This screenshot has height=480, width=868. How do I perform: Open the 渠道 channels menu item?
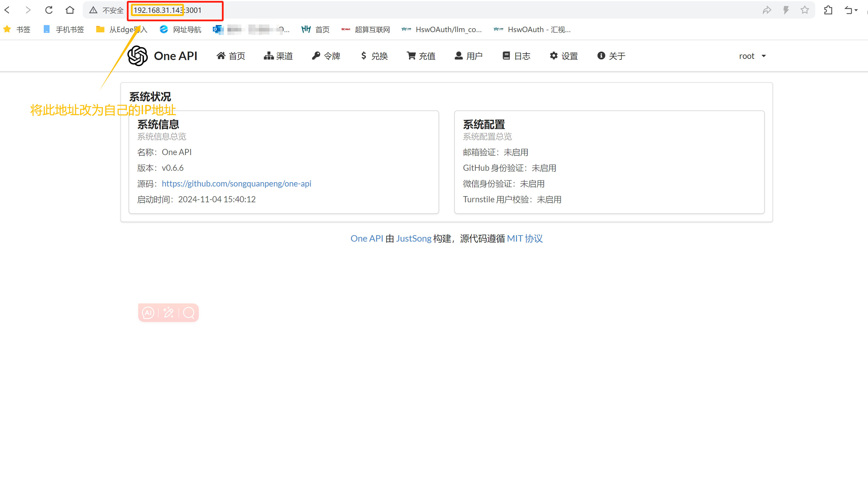coord(278,56)
